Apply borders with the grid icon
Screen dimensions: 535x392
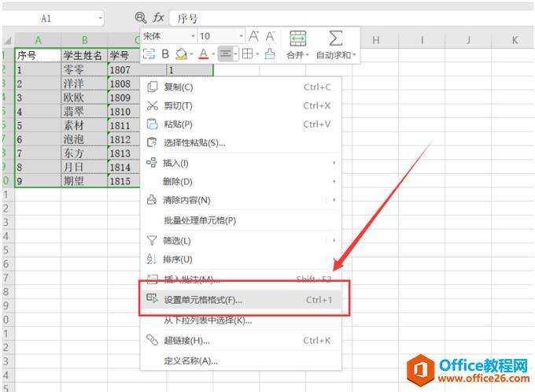point(247,54)
